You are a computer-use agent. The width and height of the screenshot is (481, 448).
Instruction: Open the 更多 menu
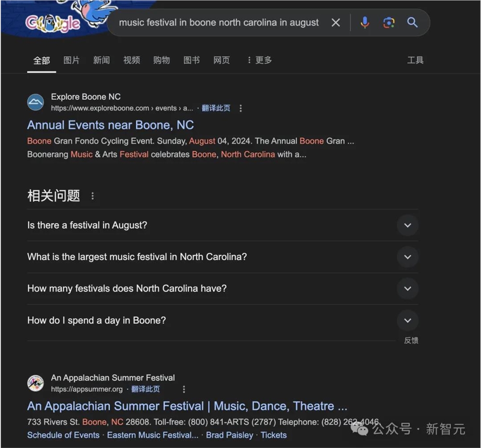[x=260, y=60]
